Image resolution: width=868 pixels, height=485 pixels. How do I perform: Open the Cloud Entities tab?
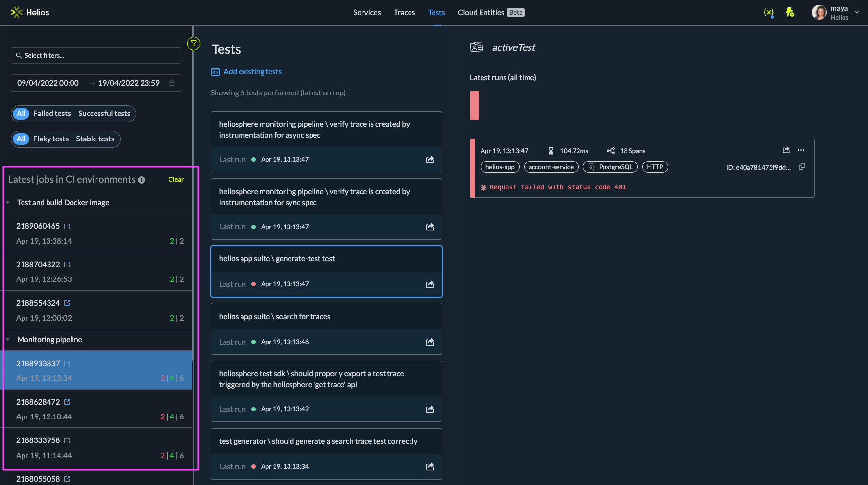click(x=491, y=13)
